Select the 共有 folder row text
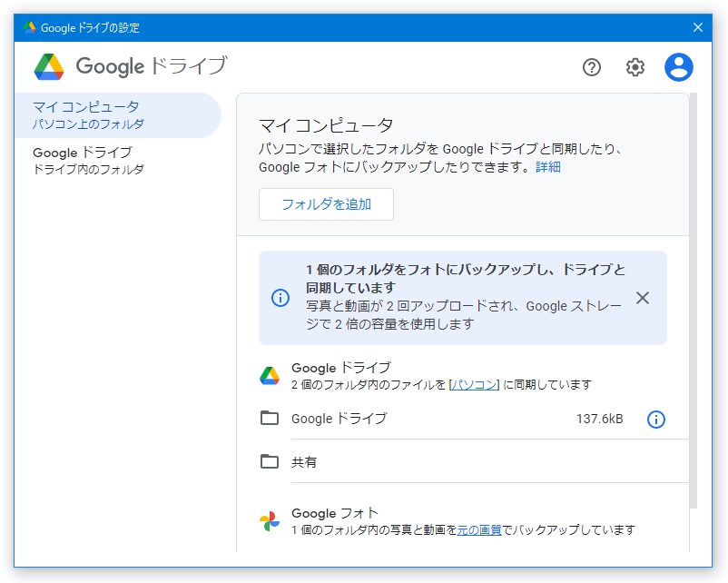The image size is (728, 583). pyautogui.click(x=304, y=462)
